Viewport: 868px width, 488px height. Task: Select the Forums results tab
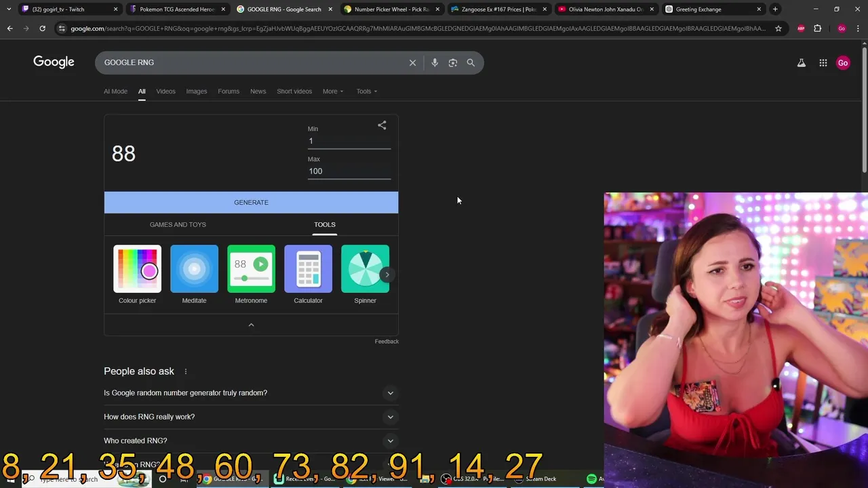click(229, 91)
